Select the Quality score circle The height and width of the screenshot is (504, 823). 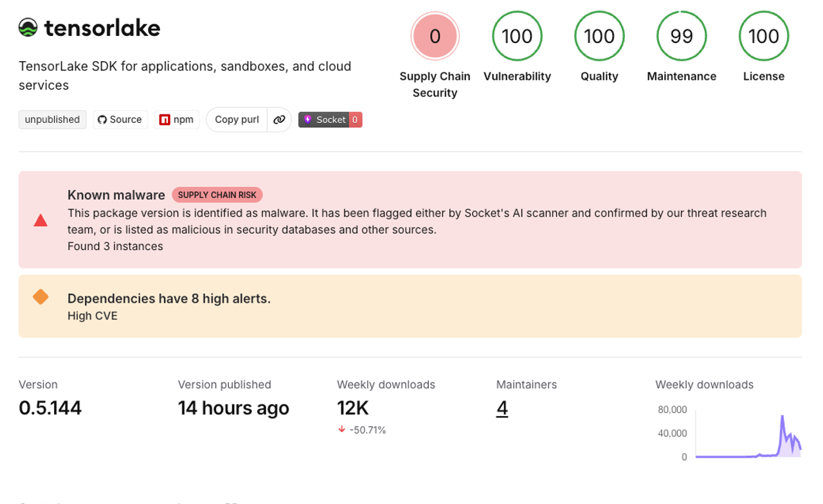pos(599,36)
